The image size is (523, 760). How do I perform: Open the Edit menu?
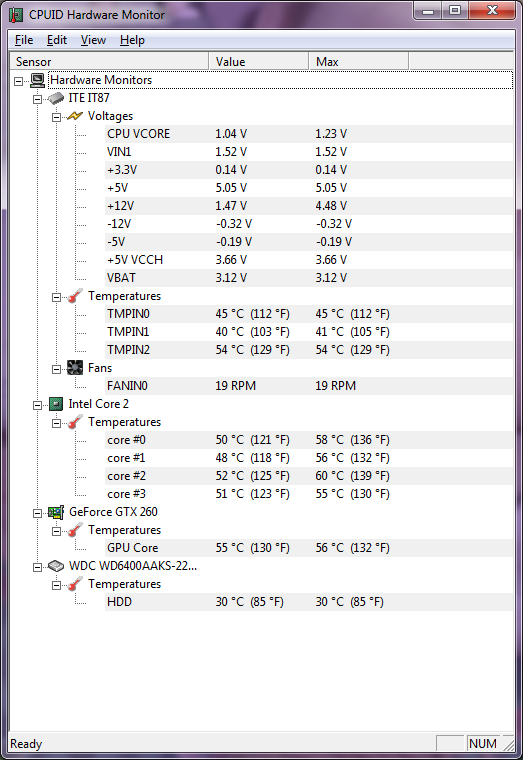click(x=57, y=40)
